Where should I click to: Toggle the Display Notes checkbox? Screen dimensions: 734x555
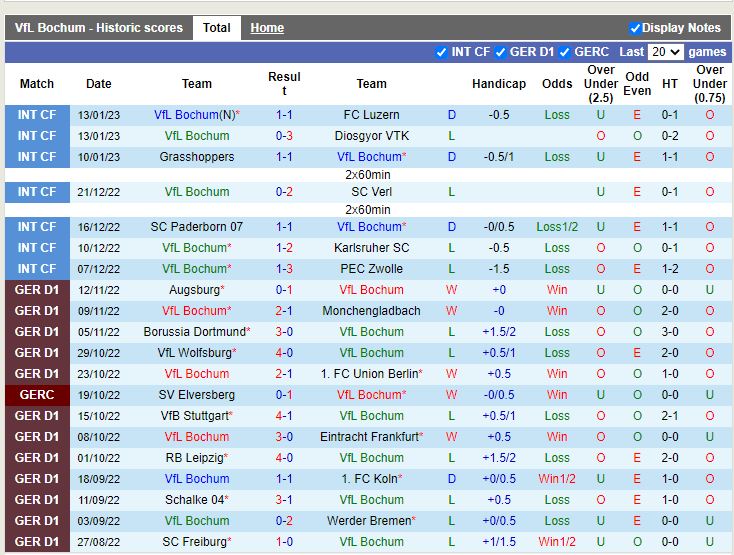pyautogui.click(x=635, y=28)
